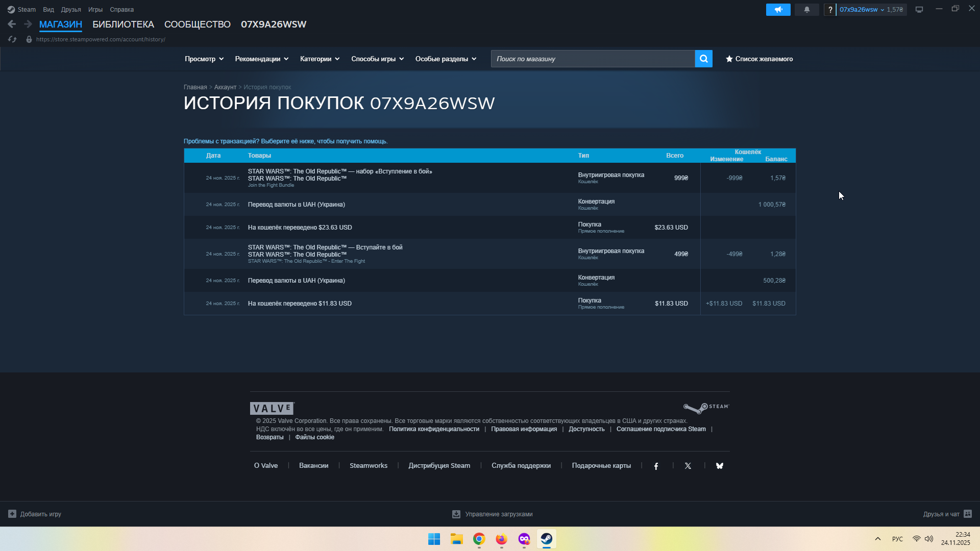
Task: Select the 999₴ in-game purchase transaction row
Action: point(408,178)
